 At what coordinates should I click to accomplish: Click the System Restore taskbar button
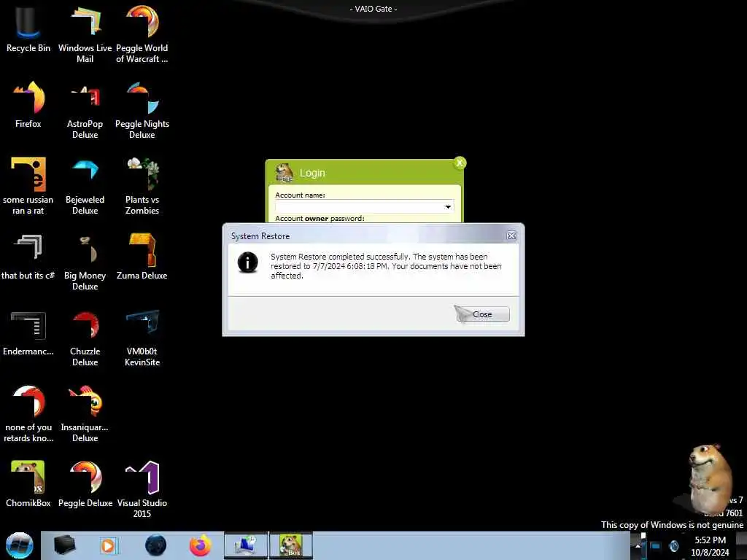point(246,545)
